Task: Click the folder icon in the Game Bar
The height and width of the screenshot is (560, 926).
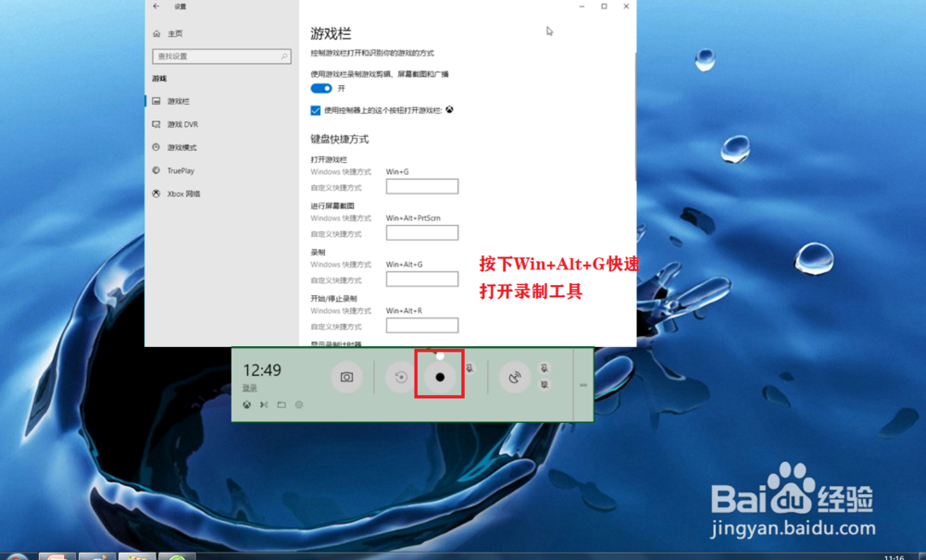Action: click(x=281, y=404)
